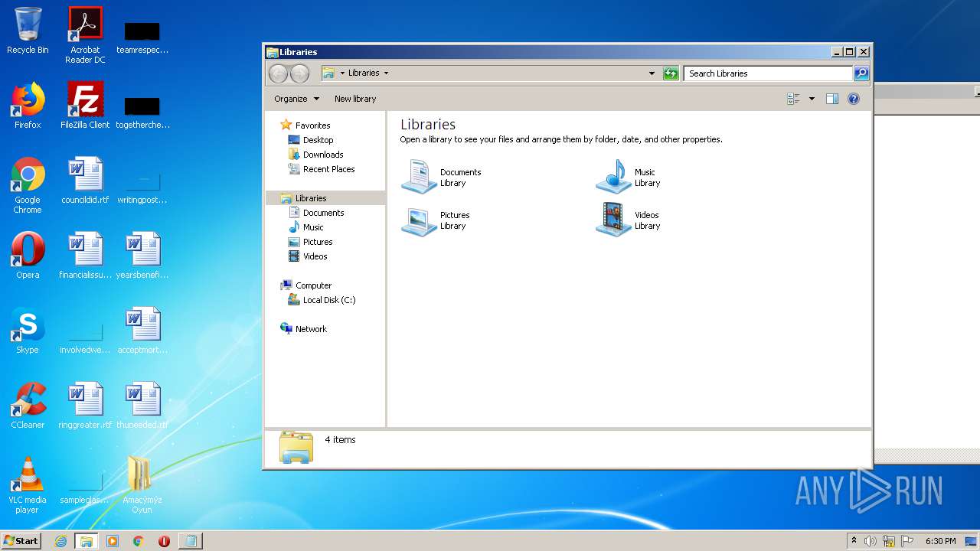Click the taskbar clock 6:30 PM
Image resolution: width=980 pixels, height=551 pixels.
point(940,541)
